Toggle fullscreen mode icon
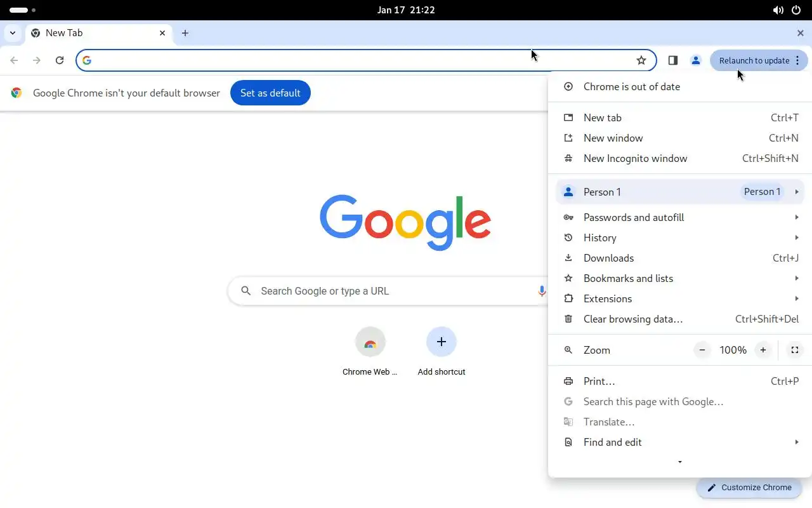 [794, 350]
